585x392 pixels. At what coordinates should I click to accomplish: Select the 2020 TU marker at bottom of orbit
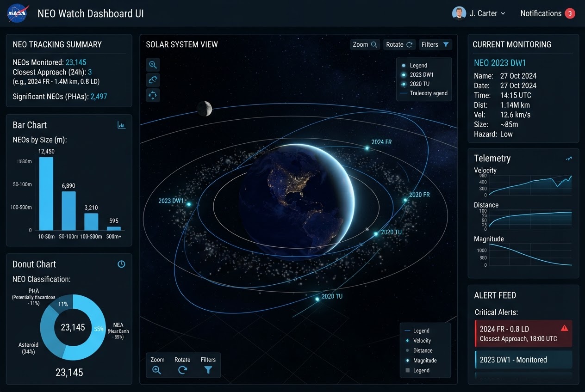[317, 299]
